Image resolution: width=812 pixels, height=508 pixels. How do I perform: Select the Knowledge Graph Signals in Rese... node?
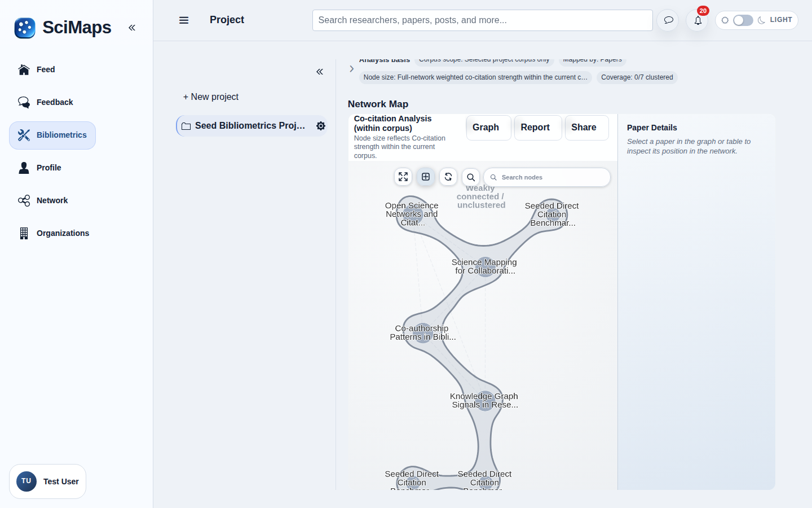pyautogui.click(x=484, y=401)
